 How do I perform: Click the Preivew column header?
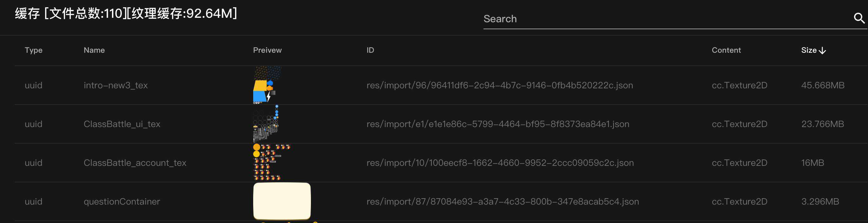pyautogui.click(x=267, y=50)
